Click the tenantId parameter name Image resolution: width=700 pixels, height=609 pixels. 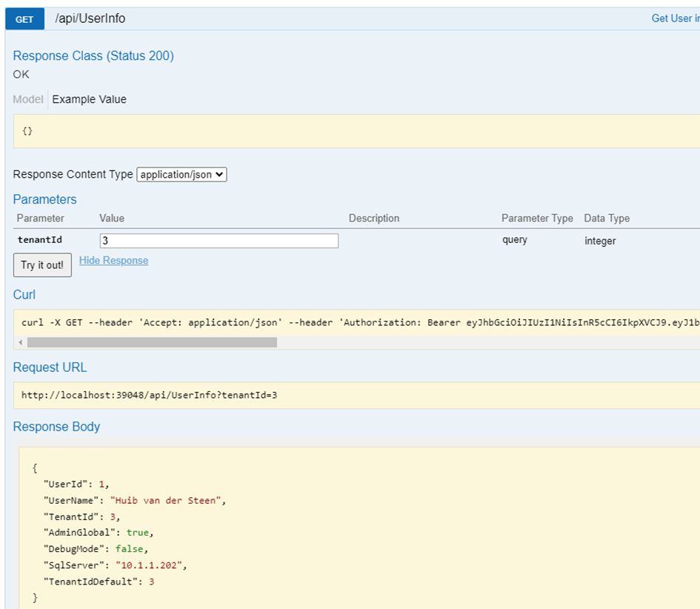click(x=40, y=240)
